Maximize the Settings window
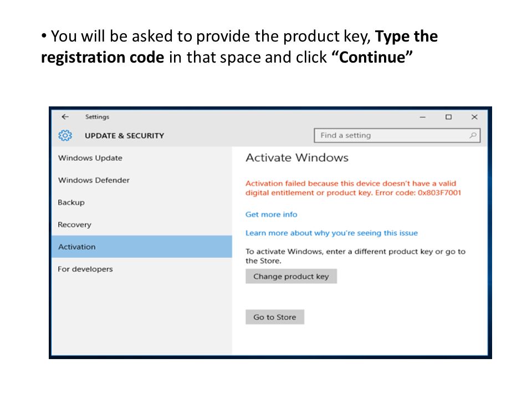Viewport: 532px width, 399px height. pyautogui.click(x=448, y=117)
